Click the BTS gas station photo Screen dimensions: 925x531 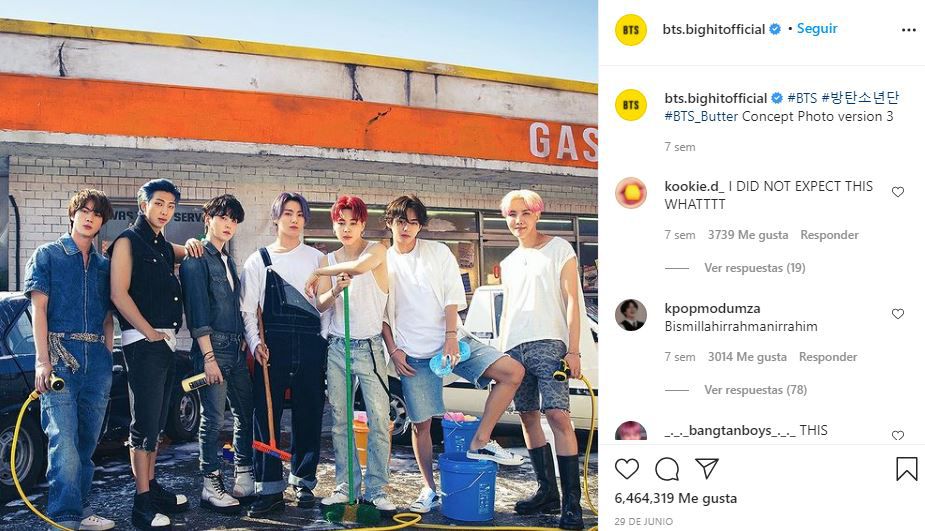(299, 266)
